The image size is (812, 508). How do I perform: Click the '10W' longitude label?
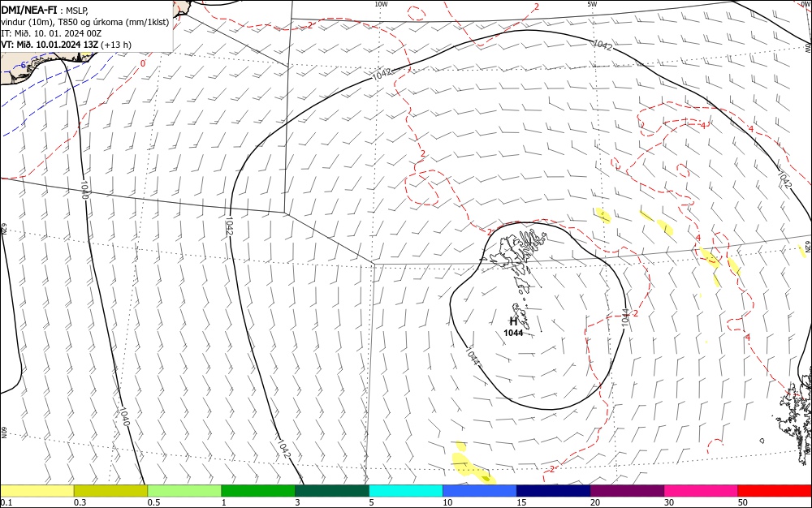381,4
